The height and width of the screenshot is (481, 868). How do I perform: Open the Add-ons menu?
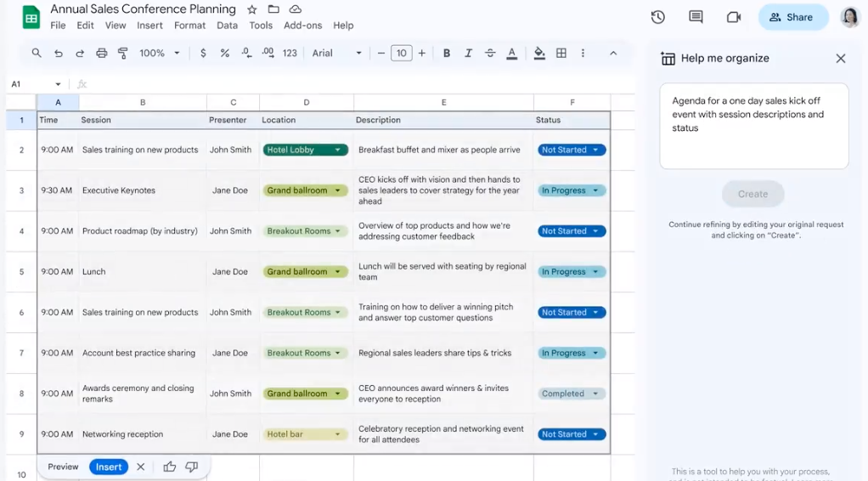click(x=302, y=25)
